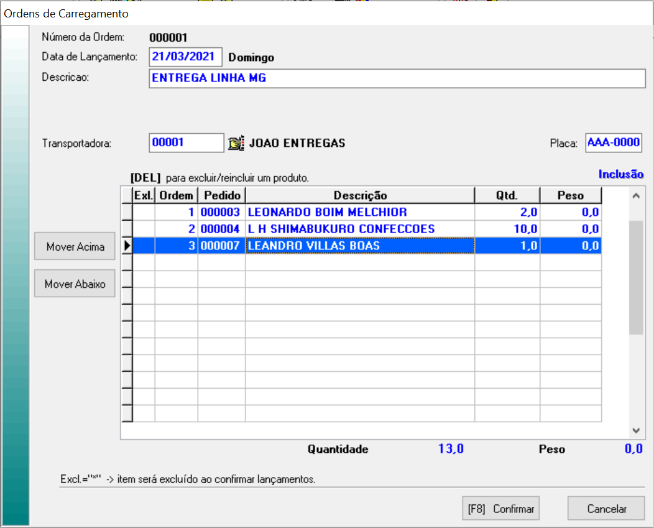Click the black row-pointer arrow on row 3
Image resolution: width=654 pixels, height=528 pixels.
(x=126, y=245)
